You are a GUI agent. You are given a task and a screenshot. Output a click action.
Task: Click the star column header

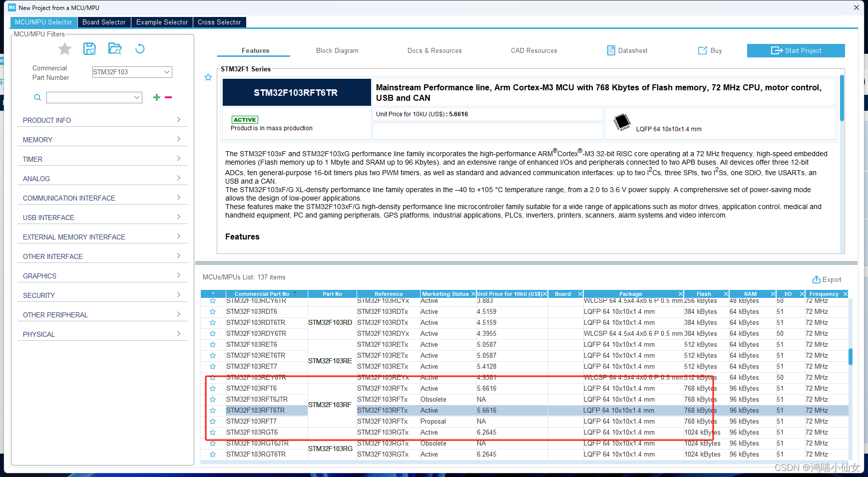213,294
